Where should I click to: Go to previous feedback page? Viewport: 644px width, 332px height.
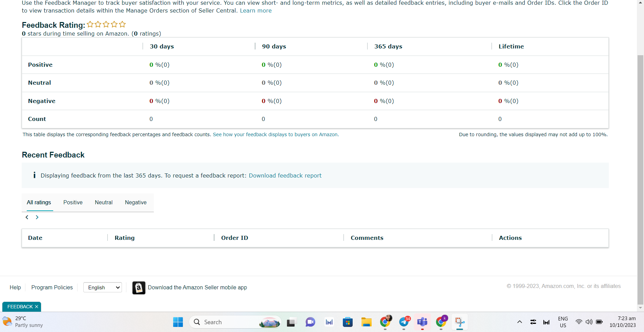[x=27, y=217]
